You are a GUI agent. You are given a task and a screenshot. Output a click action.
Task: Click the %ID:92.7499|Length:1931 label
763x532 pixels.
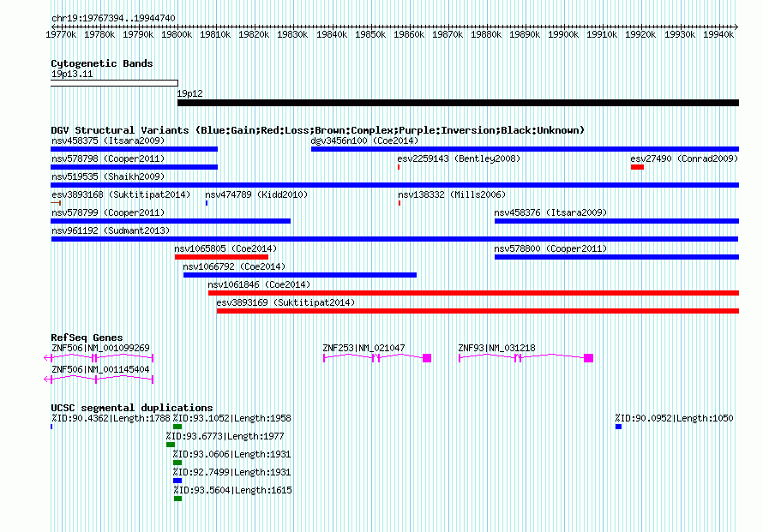click(x=231, y=472)
